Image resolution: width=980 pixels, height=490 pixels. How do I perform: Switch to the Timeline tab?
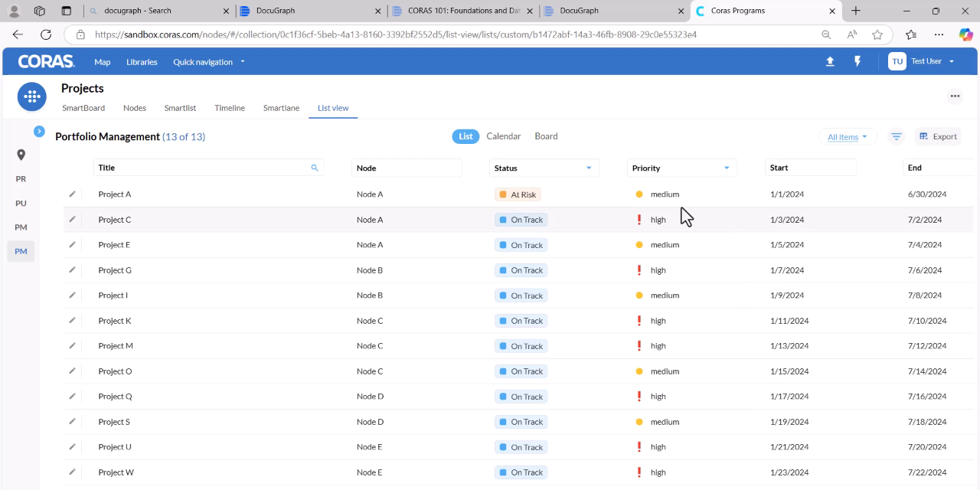coord(230,108)
